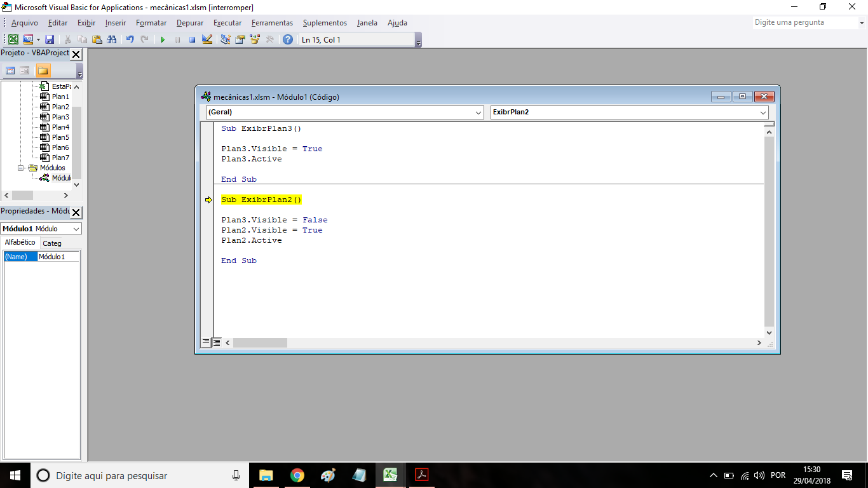Open the ExibrPlan2 procedure dropdown
This screenshot has width=868, height=488.
click(763, 112)
